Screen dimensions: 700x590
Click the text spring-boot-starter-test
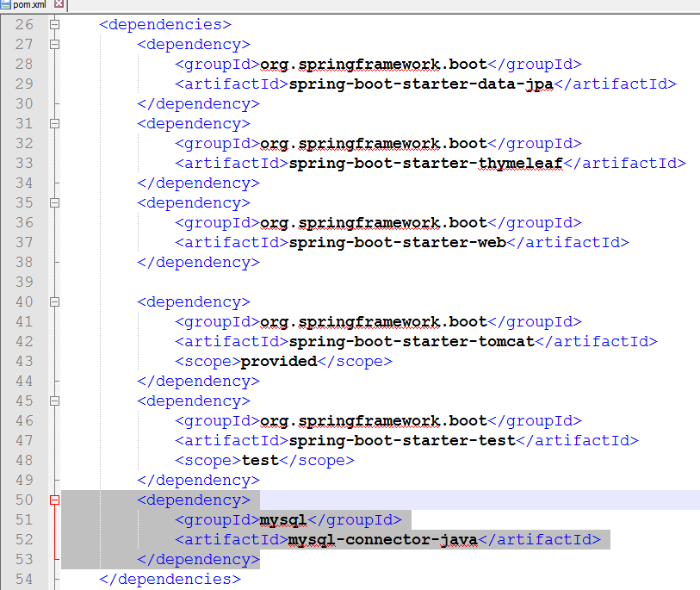point(402,441)
